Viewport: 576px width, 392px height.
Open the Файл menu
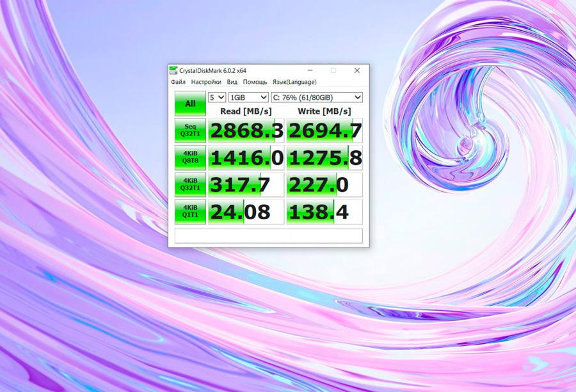click(x=179, y=82)
